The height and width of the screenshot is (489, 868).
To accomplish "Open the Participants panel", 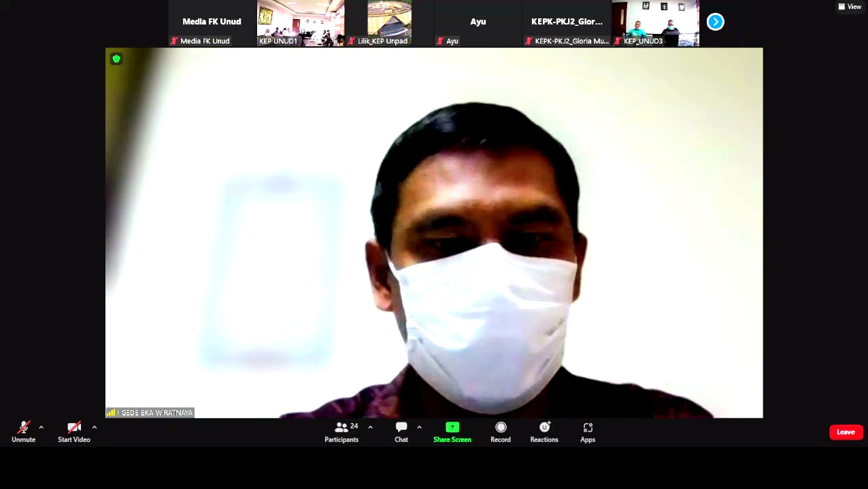I will click(341, 432).
